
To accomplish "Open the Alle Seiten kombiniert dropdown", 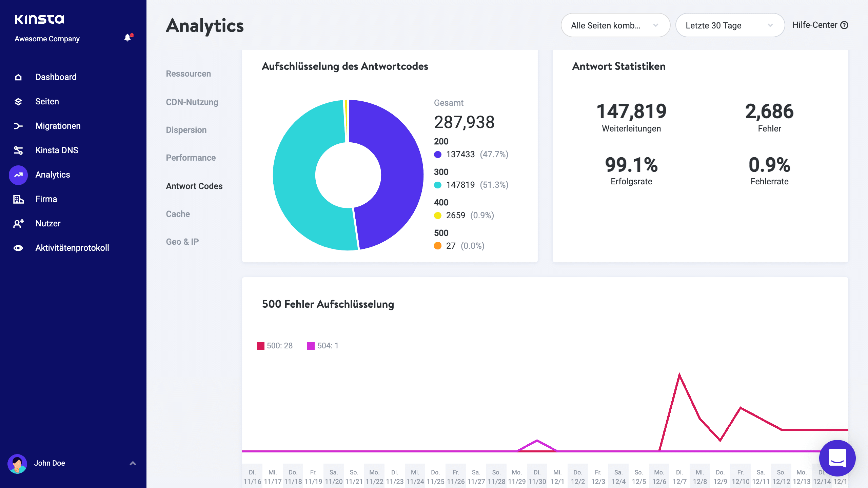I will tap(615, 25).
